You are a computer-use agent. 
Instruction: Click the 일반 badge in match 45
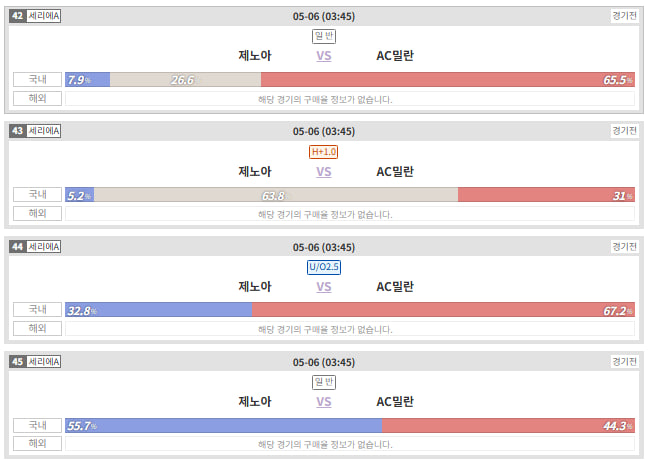(324, 382)
